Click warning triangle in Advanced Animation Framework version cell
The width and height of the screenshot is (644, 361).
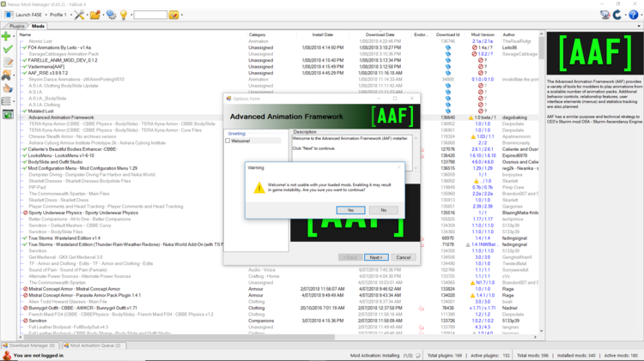(471, 117)
